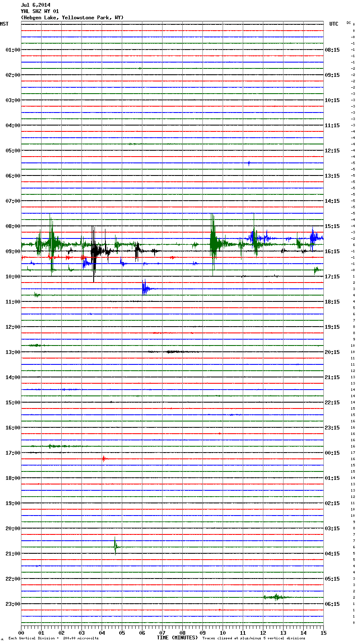Select the 'YHL SHZ WY 01' station label
Image resolution: width=357 pixels, height=644 pixels.
click(39, 11)
